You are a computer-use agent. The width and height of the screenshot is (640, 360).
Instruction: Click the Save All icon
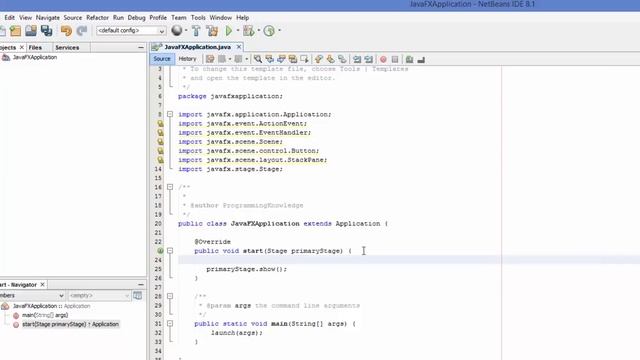(46, 31)
